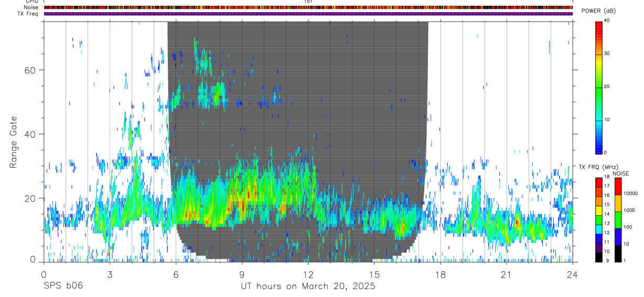The image size is (644, 297).
Task: Click the black 9 MHz TX frequency swatch
Action: pyautogui.click(x=598, y=257)
